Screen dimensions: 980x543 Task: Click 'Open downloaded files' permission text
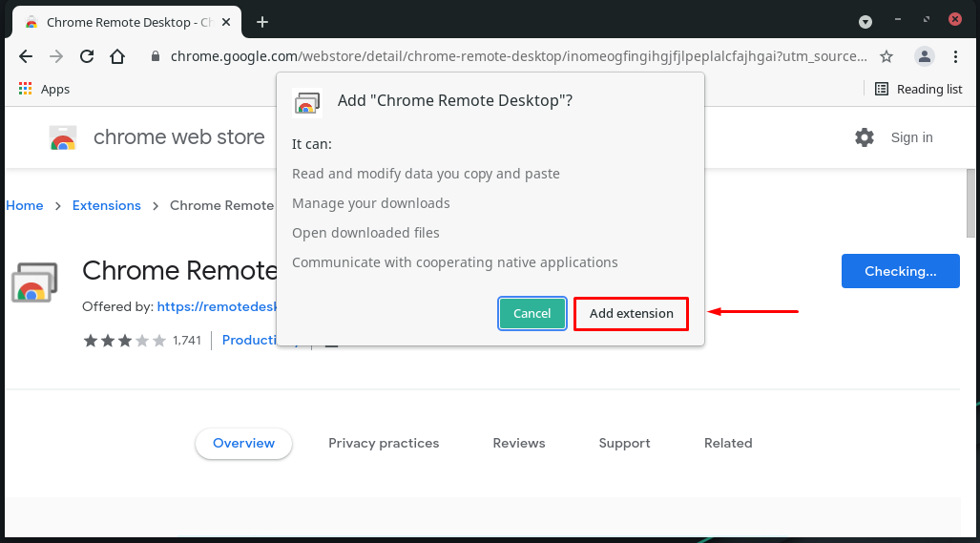[365, 233]
